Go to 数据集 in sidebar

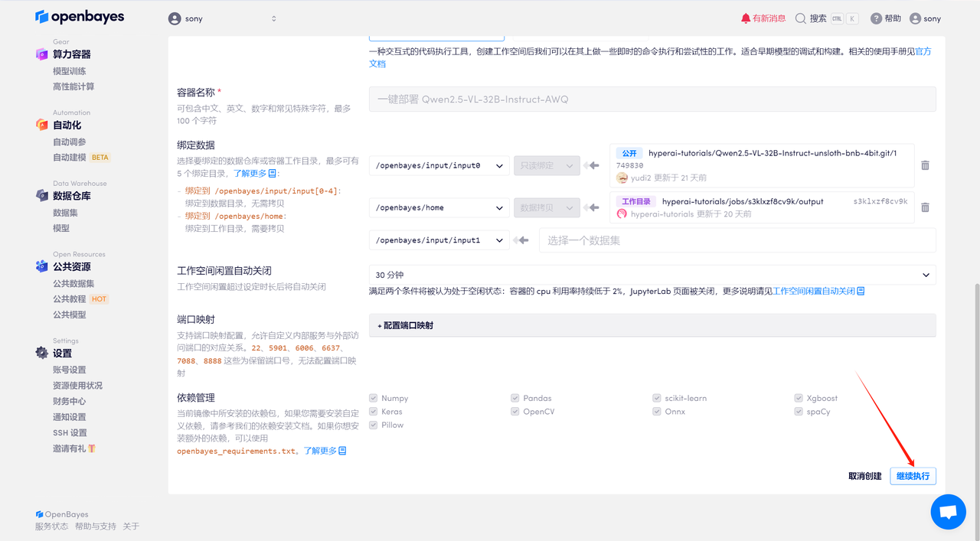(x=65, y=213)
